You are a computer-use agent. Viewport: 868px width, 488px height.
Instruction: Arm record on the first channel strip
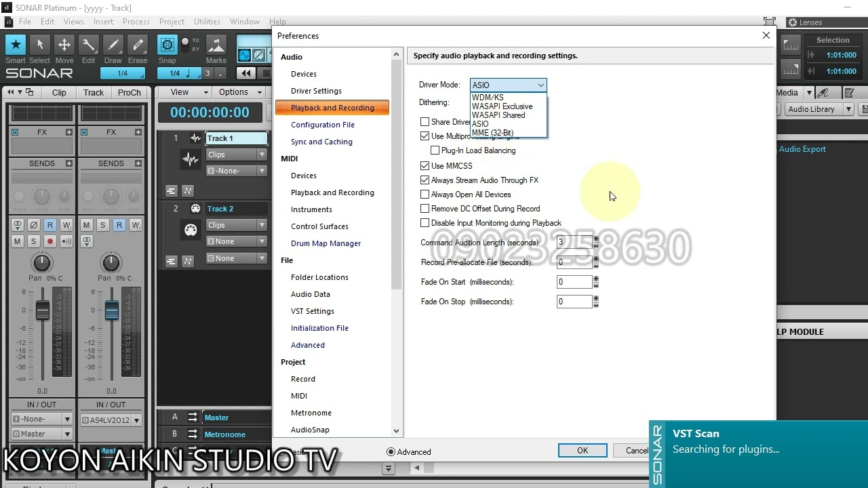(50, 241)
